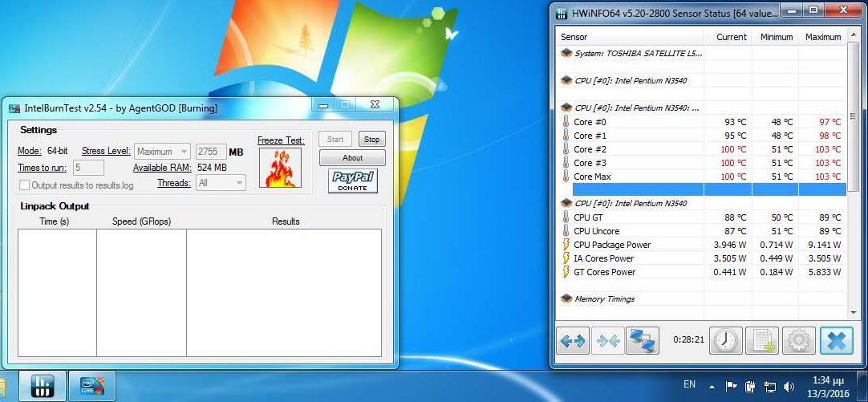Open the Stress Level dropdown

[x=162, y=152]
